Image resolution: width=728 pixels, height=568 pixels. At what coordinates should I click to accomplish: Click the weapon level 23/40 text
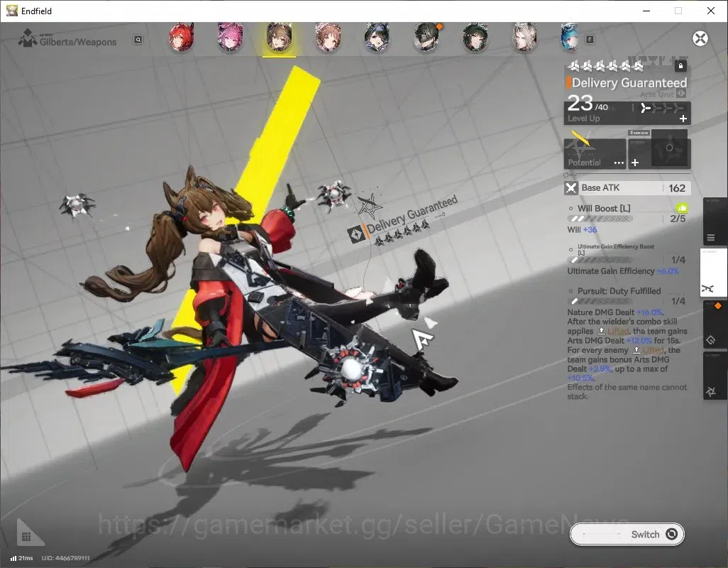click(588, 104)
